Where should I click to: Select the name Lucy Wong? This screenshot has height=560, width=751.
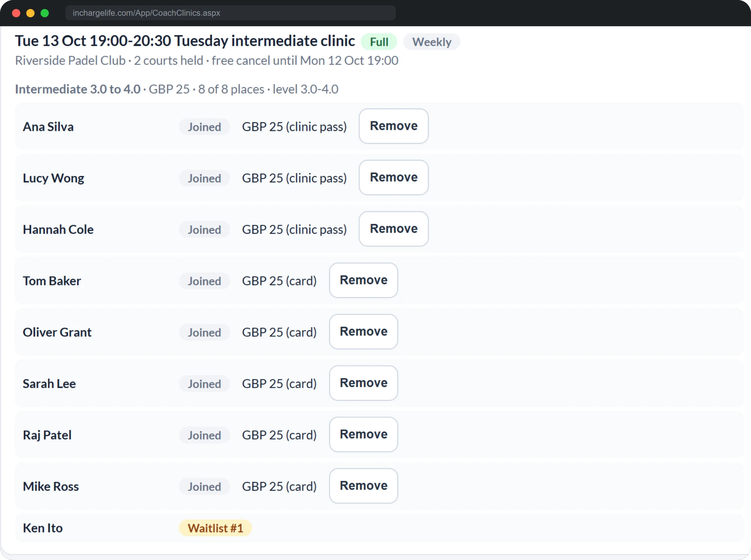tap(53, 178)
